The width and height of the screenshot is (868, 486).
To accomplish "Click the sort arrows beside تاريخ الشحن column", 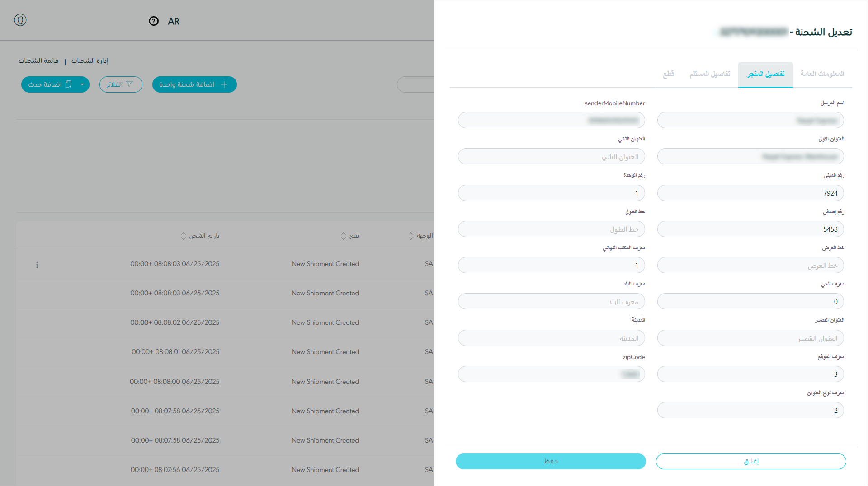I will pos(184,236).
